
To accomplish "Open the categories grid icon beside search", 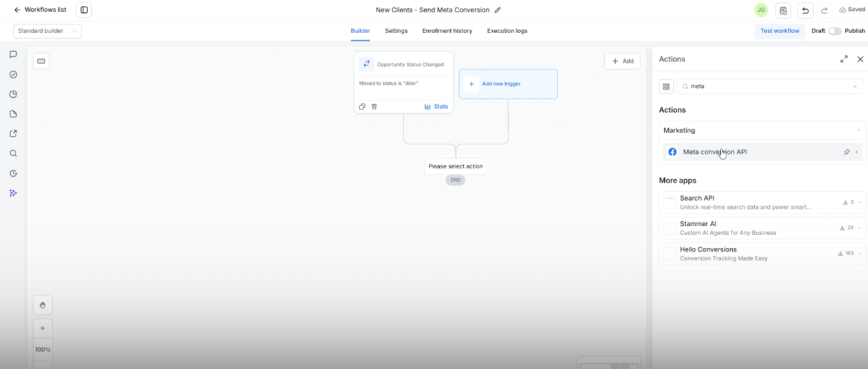I will (x=666, y=86).
